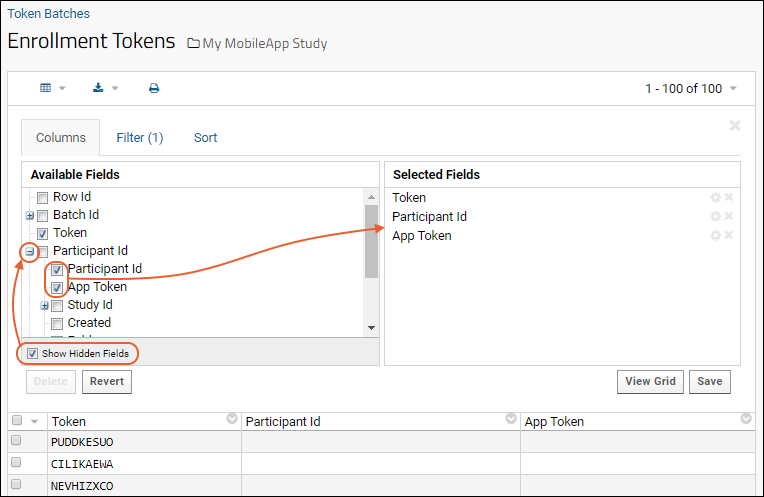The image size is (764, 497).
Task: Click gear icon for Participant Id field
Action: (x=715, y=216)
